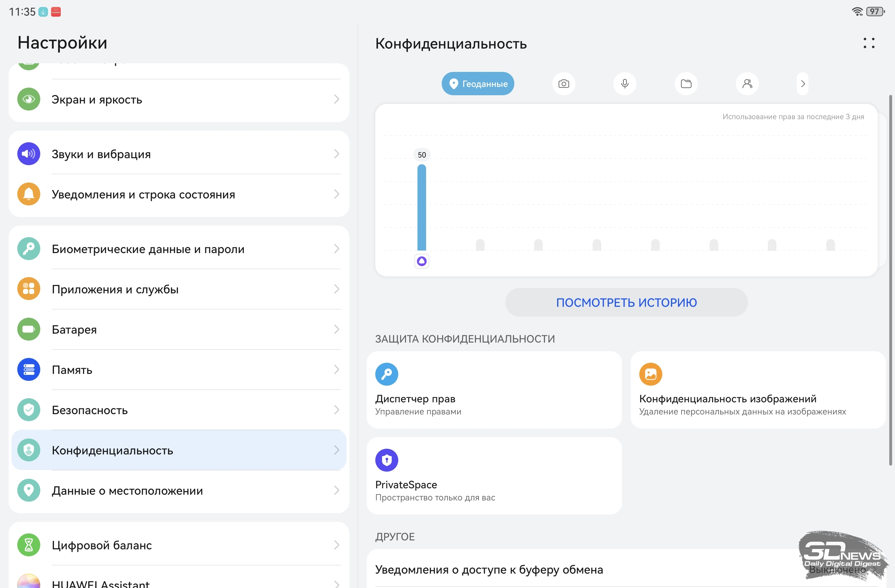Switch to the Геоданные tab
The image size is (895, 588).
[x=478, y=83]
